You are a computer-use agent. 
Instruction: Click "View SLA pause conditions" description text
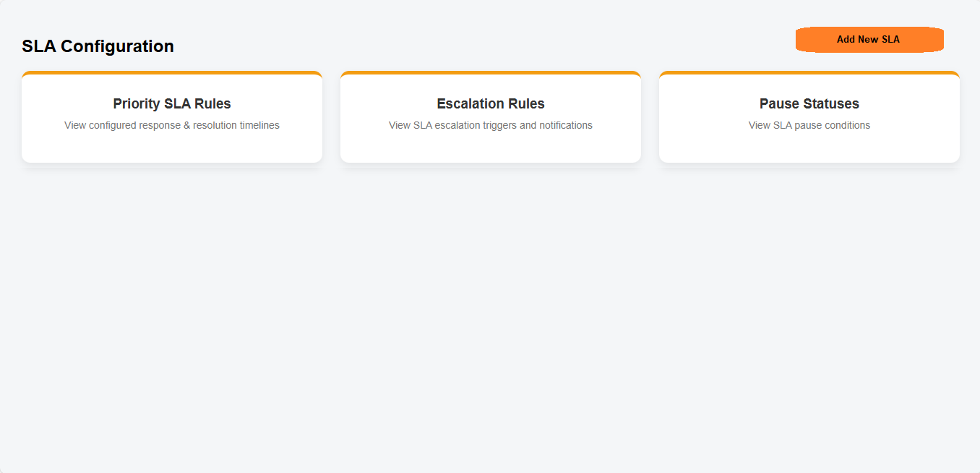(809, 125)
